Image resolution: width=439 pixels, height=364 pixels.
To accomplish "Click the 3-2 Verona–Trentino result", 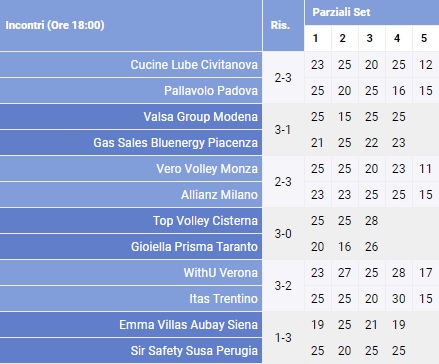I will (x=283, y=286).
